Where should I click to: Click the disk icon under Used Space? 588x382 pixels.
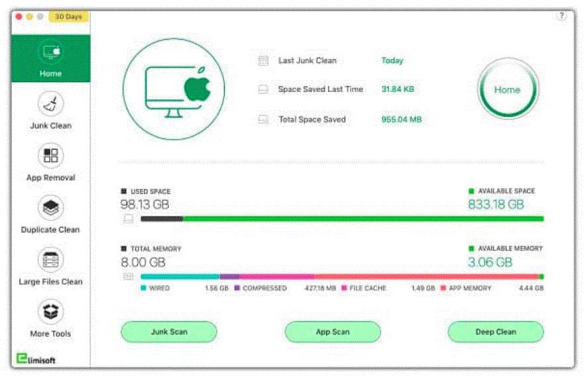pyautogui.click(x=128, y=218)
